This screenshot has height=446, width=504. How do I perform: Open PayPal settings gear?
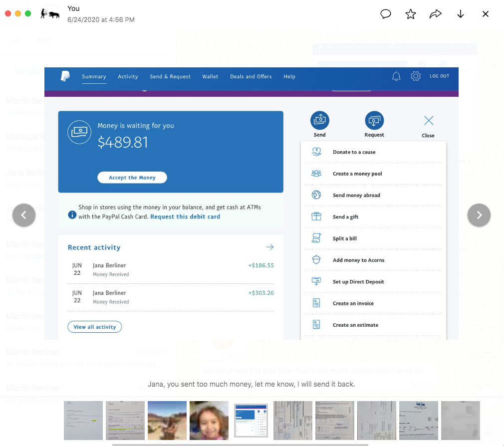click(416, 76)
